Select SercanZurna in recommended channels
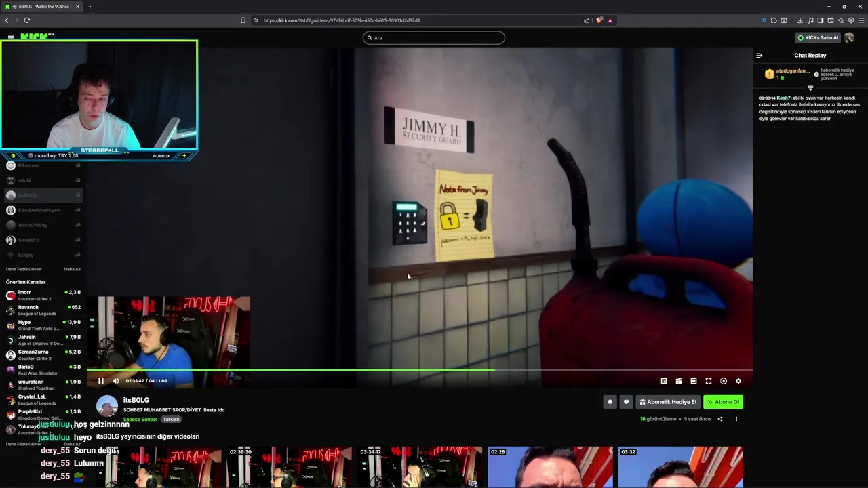This screenshot has height=488, width=868. (43, 355)
